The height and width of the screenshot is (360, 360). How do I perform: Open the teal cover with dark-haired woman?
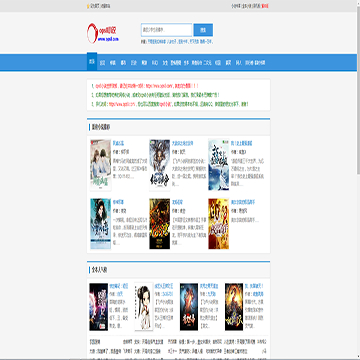(101, 224)
